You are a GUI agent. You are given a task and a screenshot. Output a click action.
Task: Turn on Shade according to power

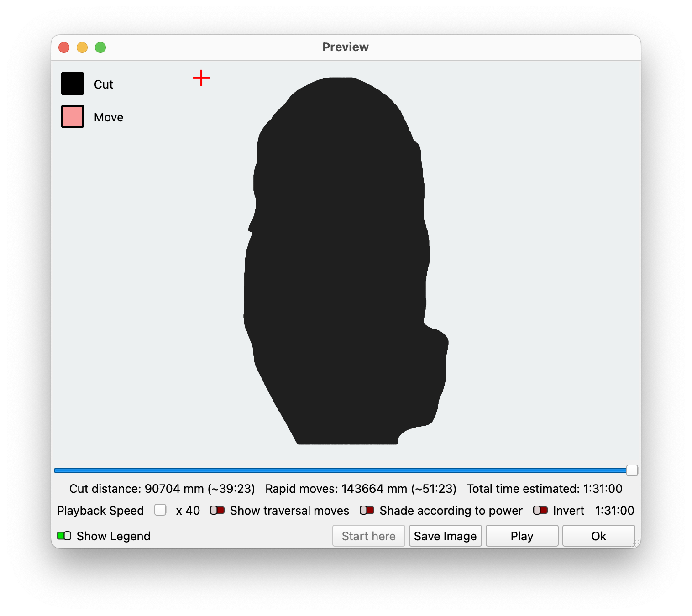(367, 510)
